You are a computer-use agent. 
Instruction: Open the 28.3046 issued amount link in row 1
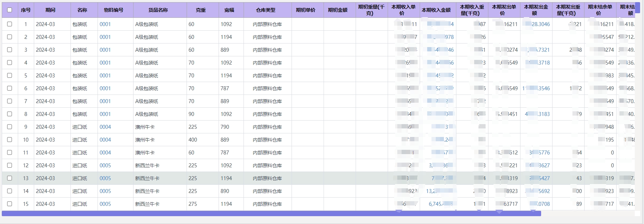(540, 24)
